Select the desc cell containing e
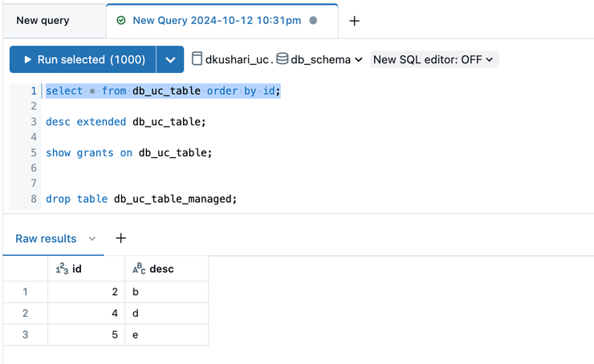 167,335
